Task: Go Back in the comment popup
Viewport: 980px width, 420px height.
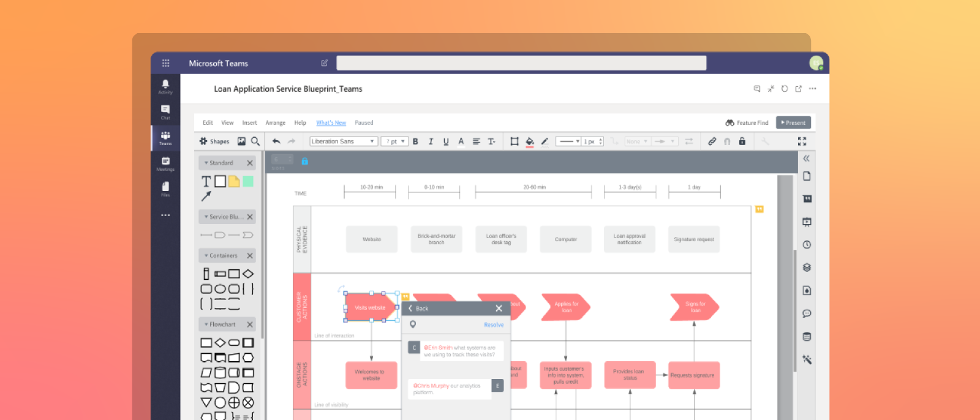Action: pos(418,309)
